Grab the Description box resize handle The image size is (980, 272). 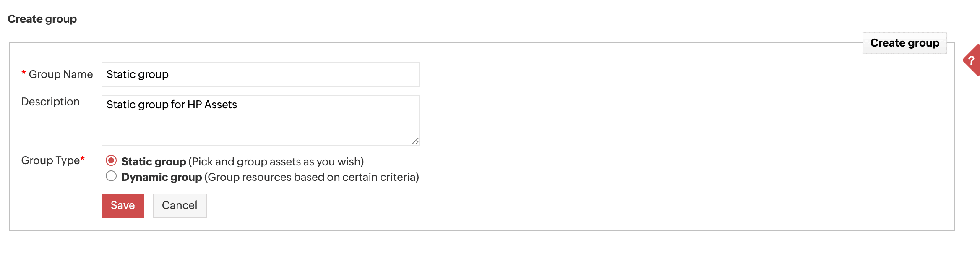(x=415, y=141)
